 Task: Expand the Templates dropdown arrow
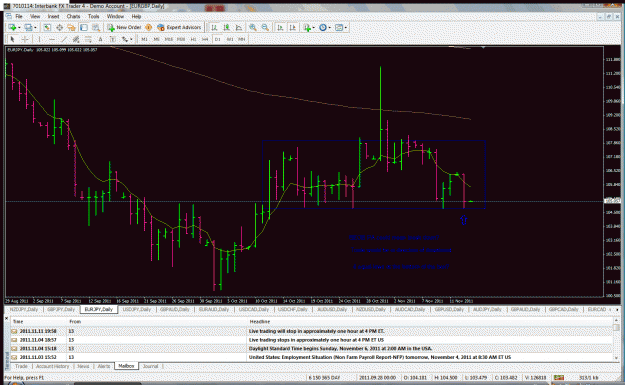pyautogui.click(x=346, y=28)
